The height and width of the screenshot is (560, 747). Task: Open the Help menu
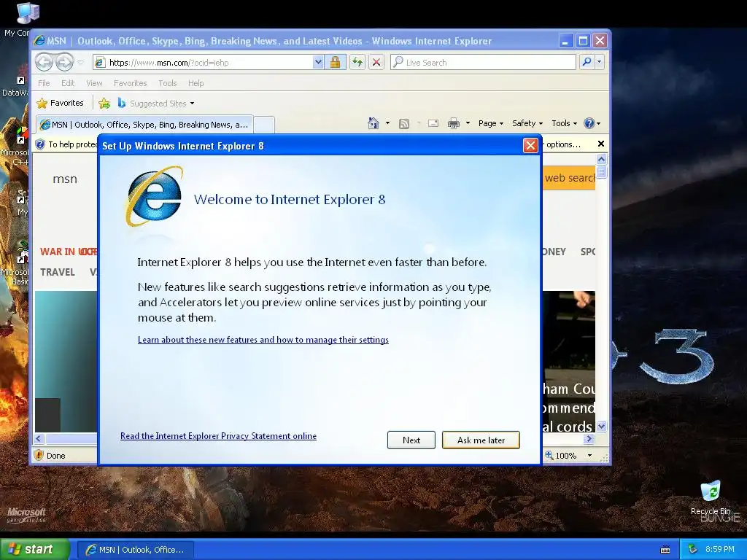(x=196, y=83)
